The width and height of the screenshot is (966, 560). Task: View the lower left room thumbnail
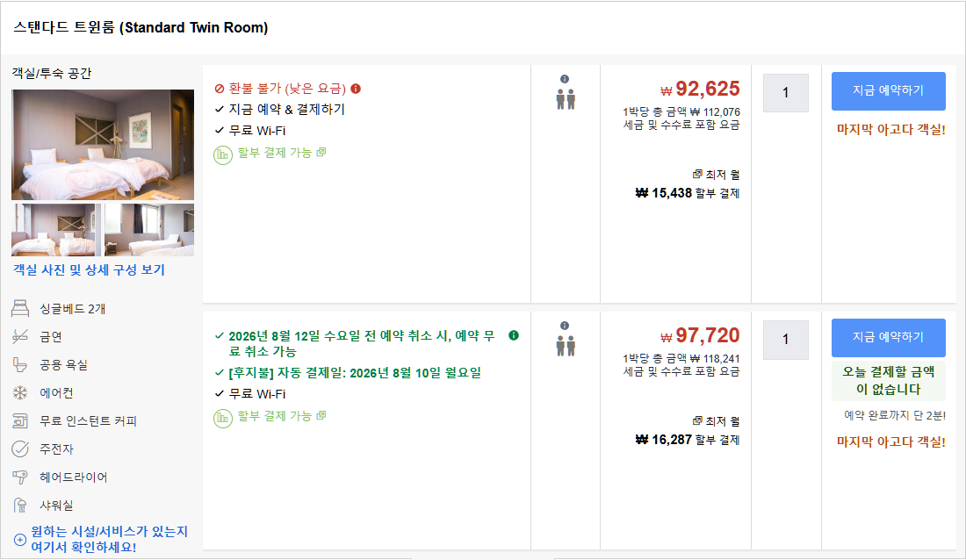[x=57, y=230]
